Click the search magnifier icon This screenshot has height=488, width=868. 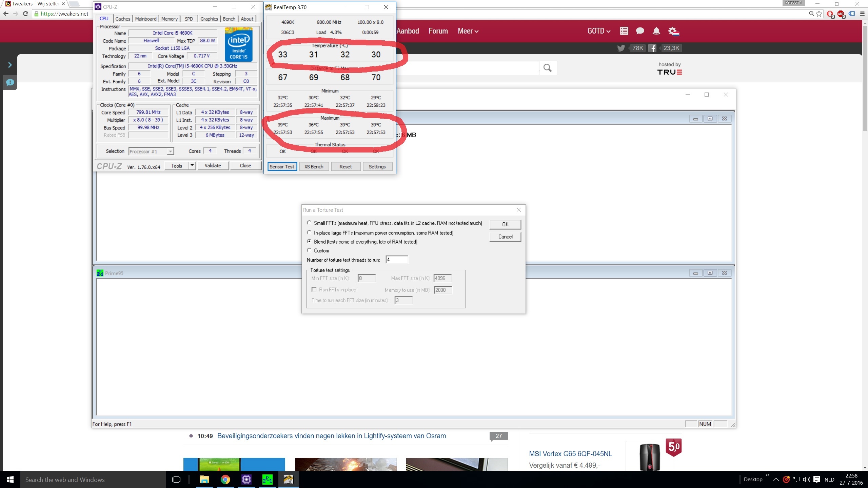click(x=547, y=68)
